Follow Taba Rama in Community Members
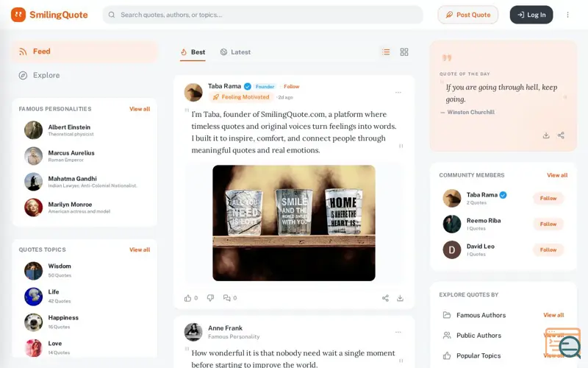 tap(548, 198)
